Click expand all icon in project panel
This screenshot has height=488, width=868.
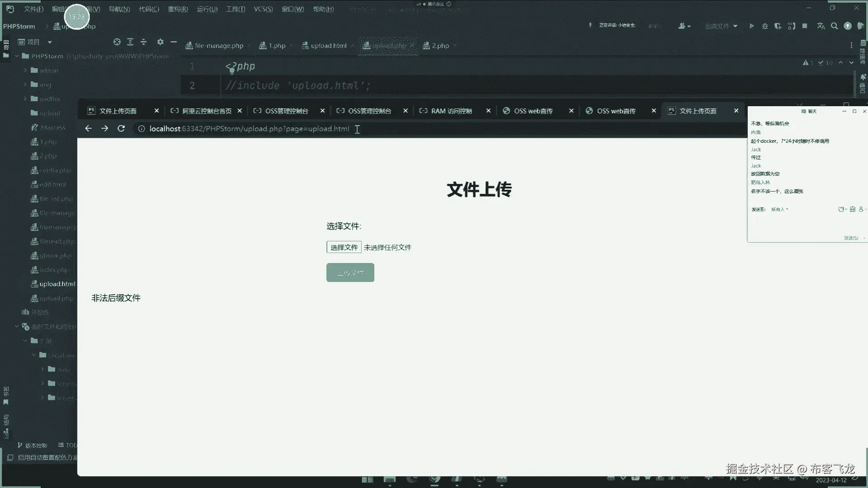130,42
